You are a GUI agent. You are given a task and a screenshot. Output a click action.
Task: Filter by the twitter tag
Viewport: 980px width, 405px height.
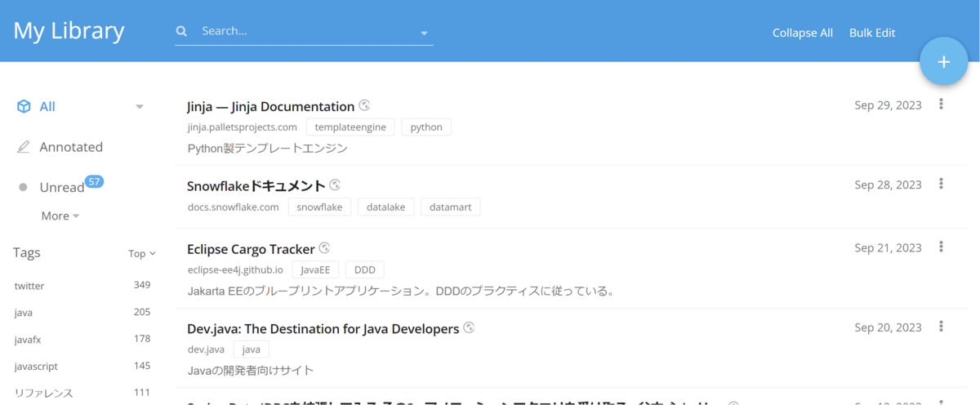tap(29, 286)
